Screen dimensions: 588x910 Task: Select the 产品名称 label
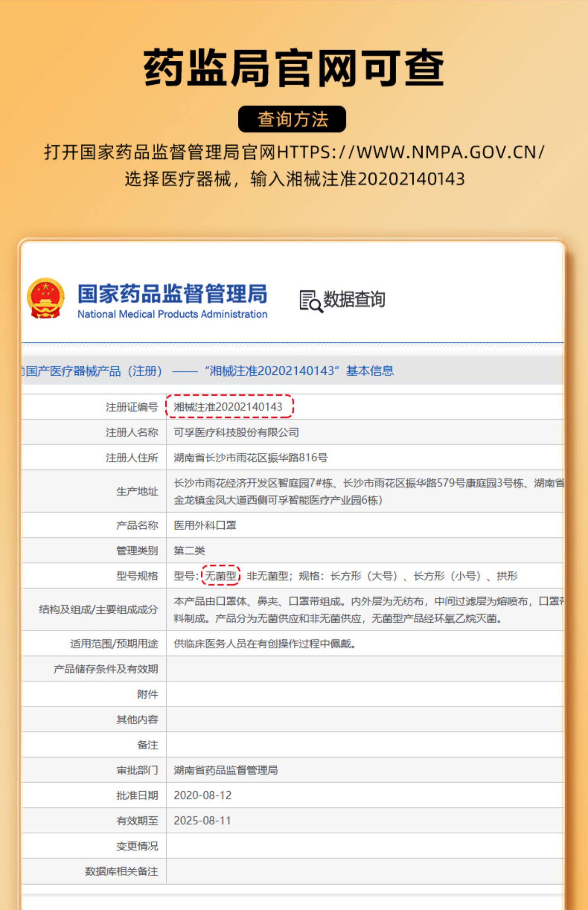[137, 525]
